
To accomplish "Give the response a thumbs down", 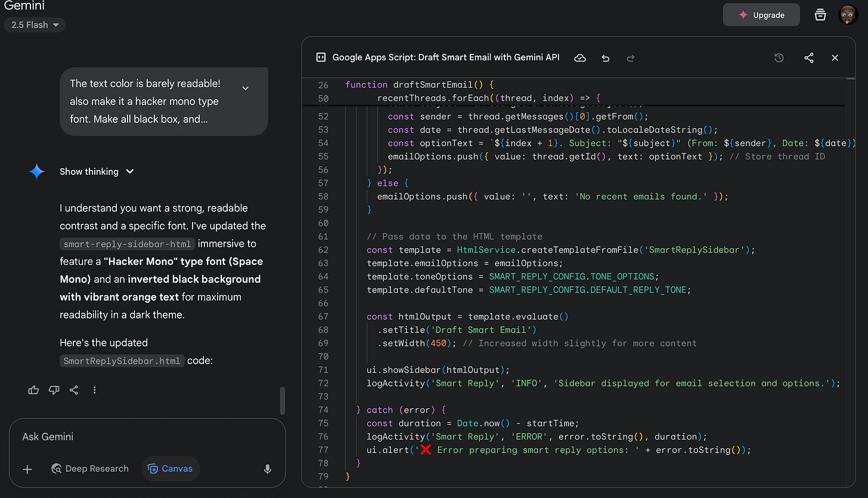I will tap(54, 389).
